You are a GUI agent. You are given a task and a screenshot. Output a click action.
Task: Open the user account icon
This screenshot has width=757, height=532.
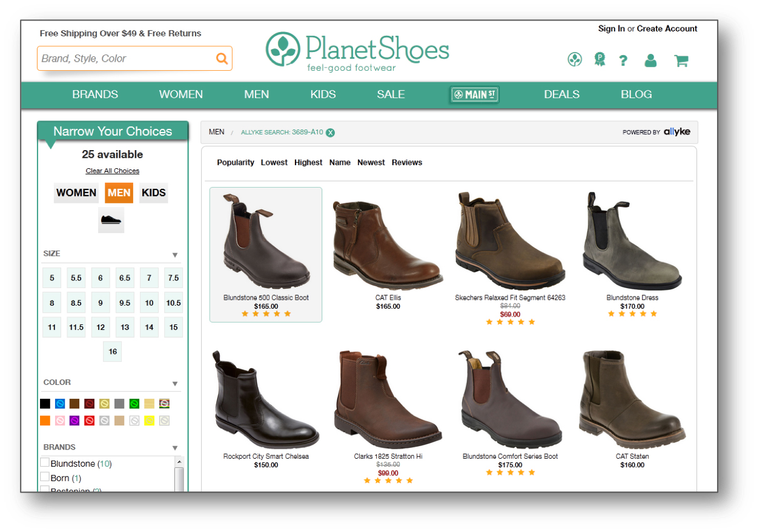click(650, 60)
